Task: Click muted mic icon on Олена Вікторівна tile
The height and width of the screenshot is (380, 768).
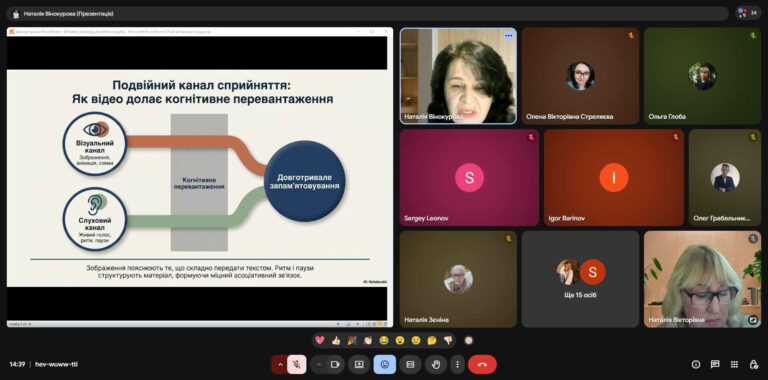Action: point(631,36)
